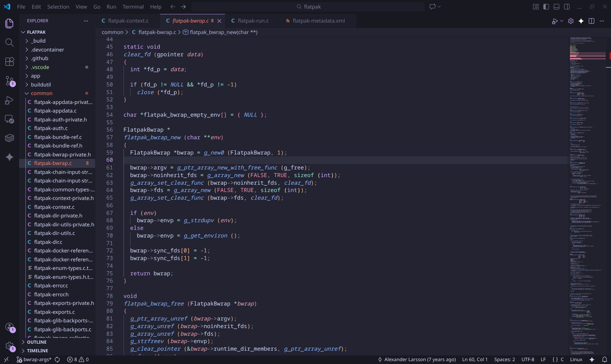This screenshot has height=364, width=611.
Task: Open the Terminal menu
Action: click(x=133, y=6)
